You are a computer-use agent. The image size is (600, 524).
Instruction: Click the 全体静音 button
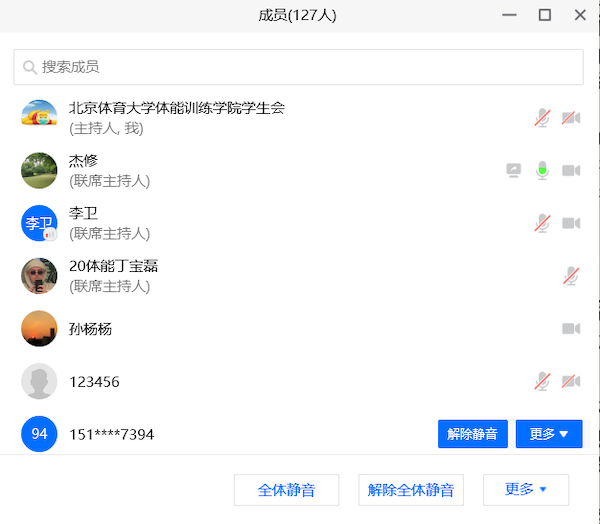pos(286,490)
